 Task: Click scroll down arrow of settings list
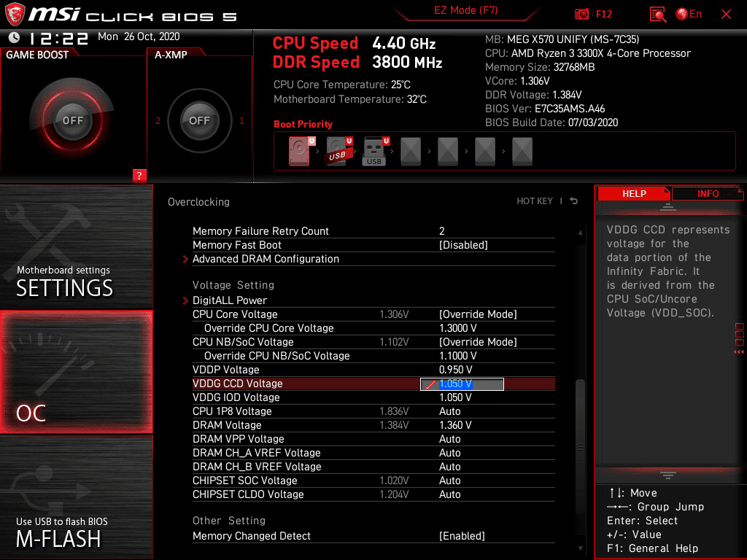tap(580, 548)
